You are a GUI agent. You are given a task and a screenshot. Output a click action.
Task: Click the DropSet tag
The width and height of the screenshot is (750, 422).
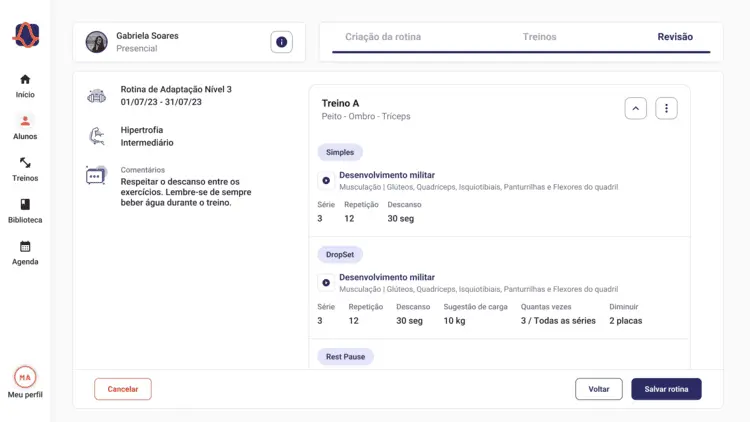340,255
